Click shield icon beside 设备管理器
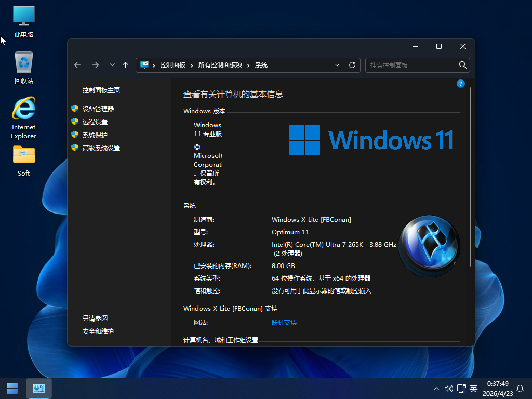532x399 pixels. coord(75,109)
